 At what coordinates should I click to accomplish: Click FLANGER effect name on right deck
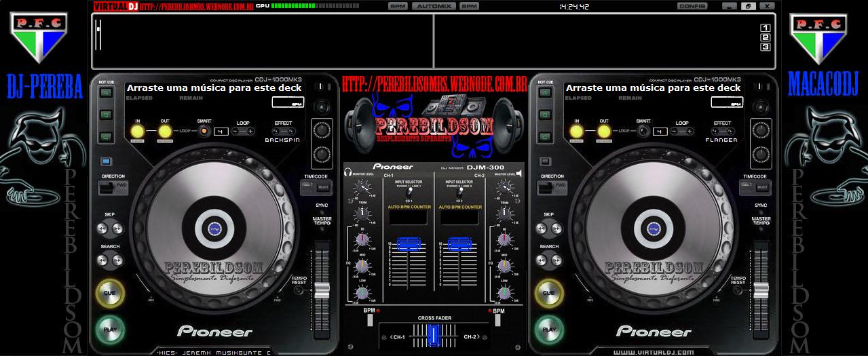click(x=721, y=140)
